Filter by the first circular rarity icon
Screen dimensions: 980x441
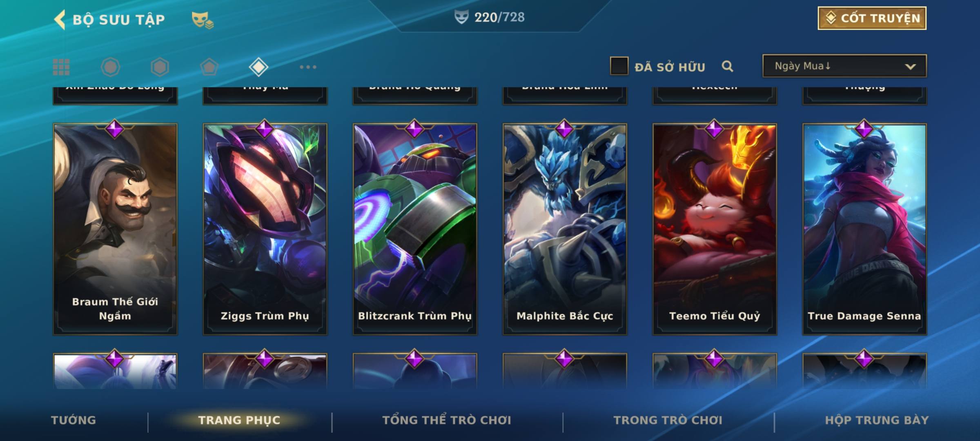tap(110, 67)
